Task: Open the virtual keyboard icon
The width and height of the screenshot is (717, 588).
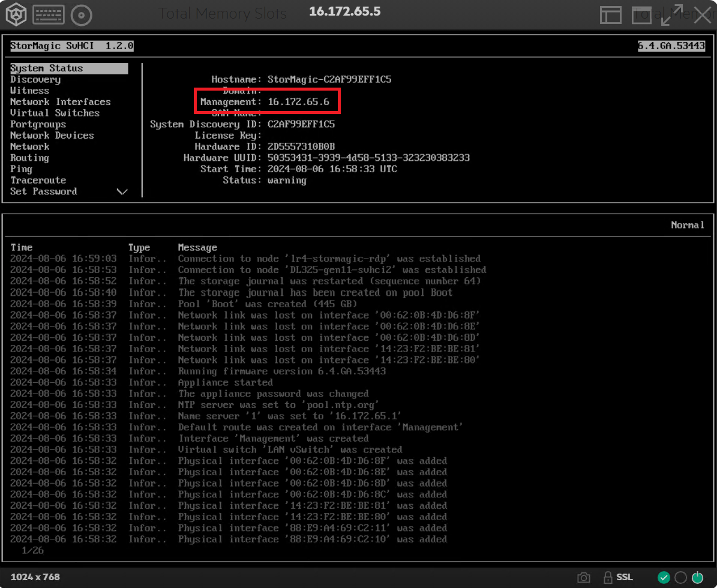Action: pos(48,15)
